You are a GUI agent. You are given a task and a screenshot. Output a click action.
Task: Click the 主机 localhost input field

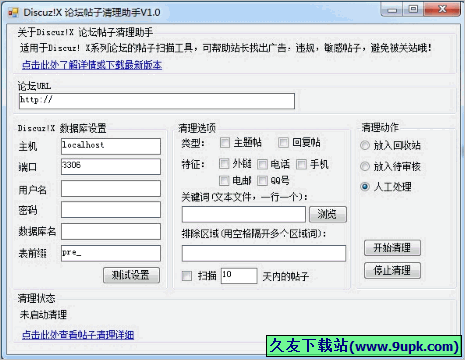[x=111, y=146]
